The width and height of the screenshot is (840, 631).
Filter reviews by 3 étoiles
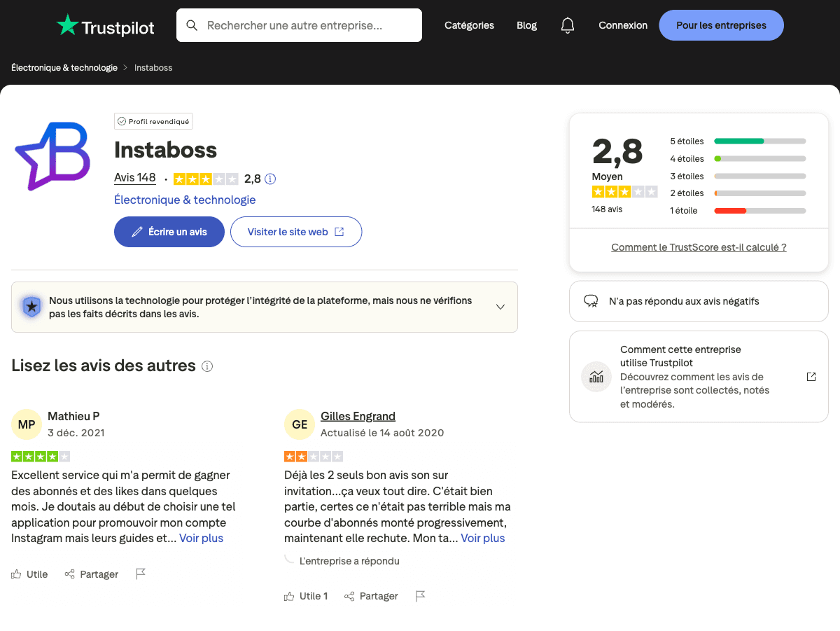738,176
